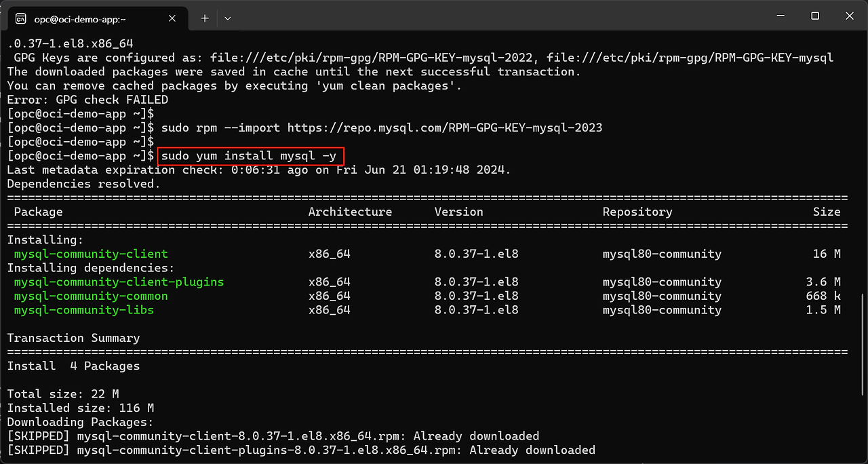Click the mysql-community-client package name

coord(91,254)
